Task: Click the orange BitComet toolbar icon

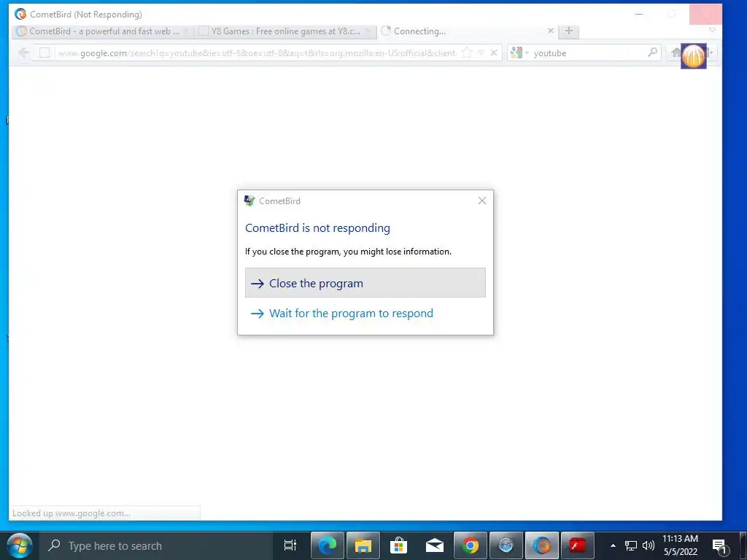Action: coord(694,56)
